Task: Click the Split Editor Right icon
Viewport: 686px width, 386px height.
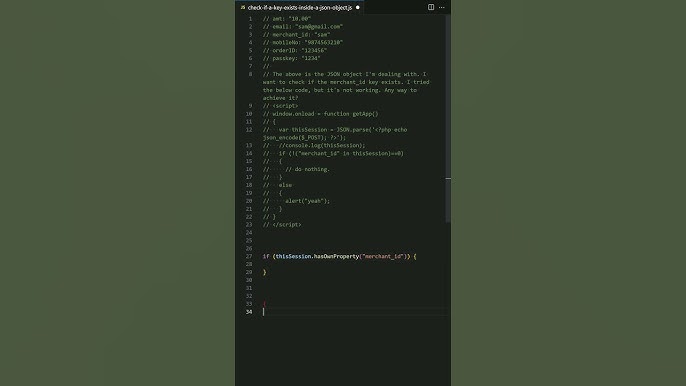Action: point(431,7)
